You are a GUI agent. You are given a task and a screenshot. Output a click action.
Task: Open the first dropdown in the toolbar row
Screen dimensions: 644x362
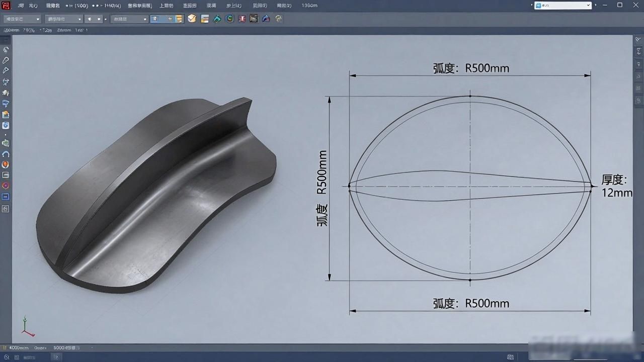[22, 19]
